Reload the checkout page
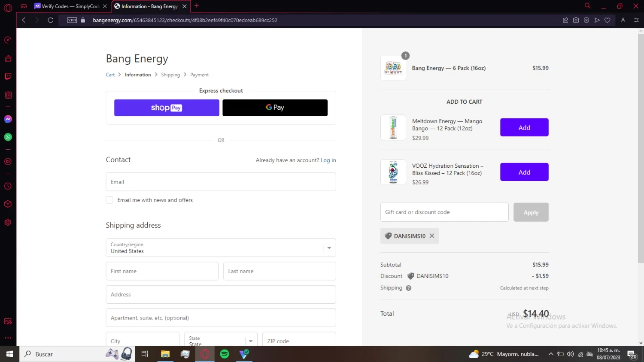 (x=50, y=20)
